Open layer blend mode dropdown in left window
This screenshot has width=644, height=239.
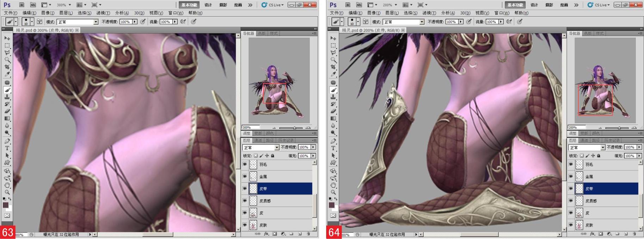click(x=261, y=147)
